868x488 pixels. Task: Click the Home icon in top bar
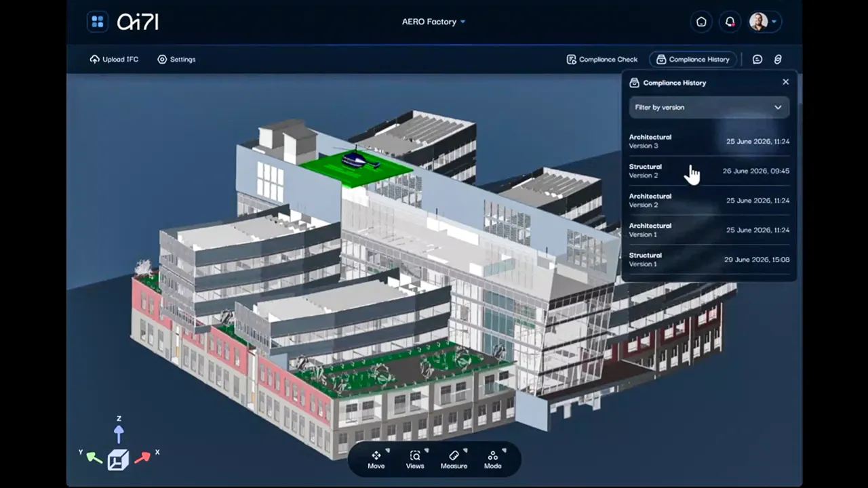click(701, 22)
